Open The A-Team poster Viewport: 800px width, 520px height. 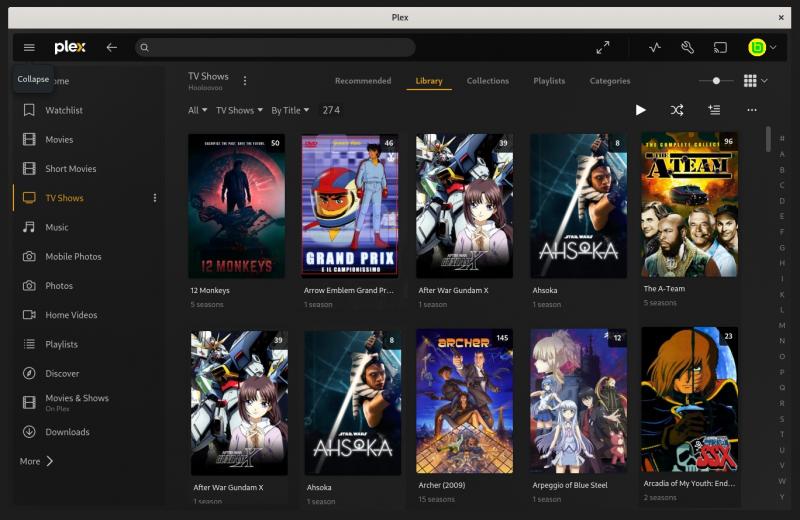pyautogui.click(x=689, y=205)
